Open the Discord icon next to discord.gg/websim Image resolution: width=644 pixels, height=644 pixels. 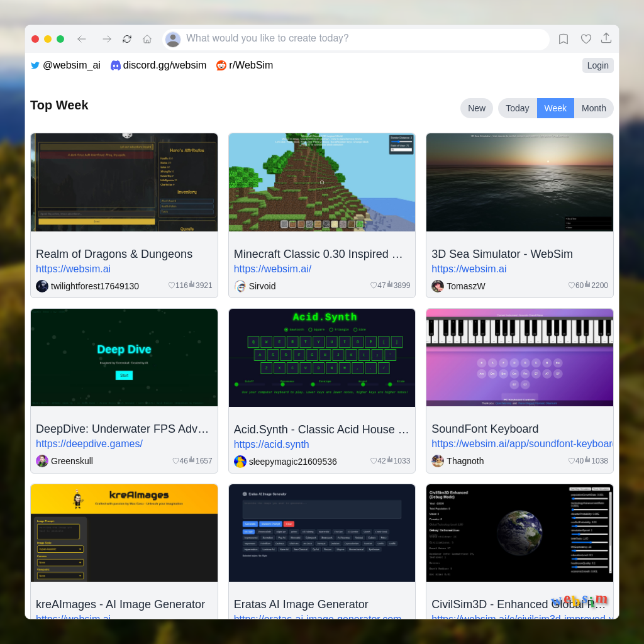(x=115, y=65)
